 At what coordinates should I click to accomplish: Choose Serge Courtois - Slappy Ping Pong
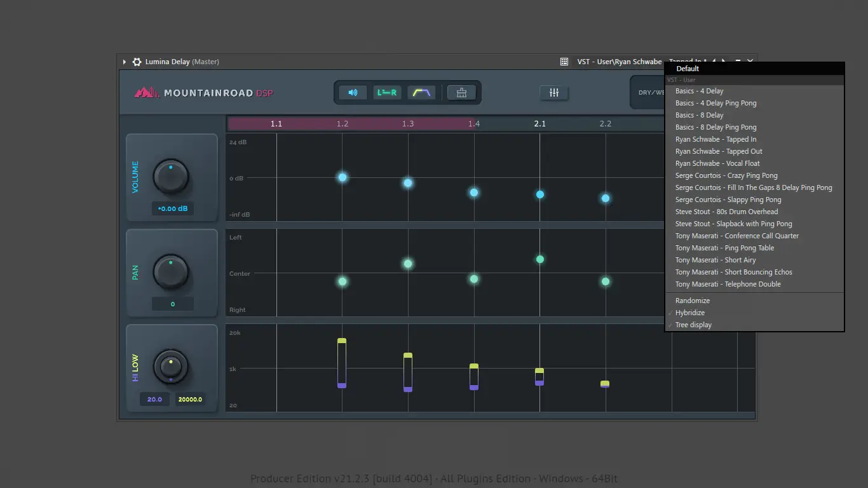tap(754, 200)
